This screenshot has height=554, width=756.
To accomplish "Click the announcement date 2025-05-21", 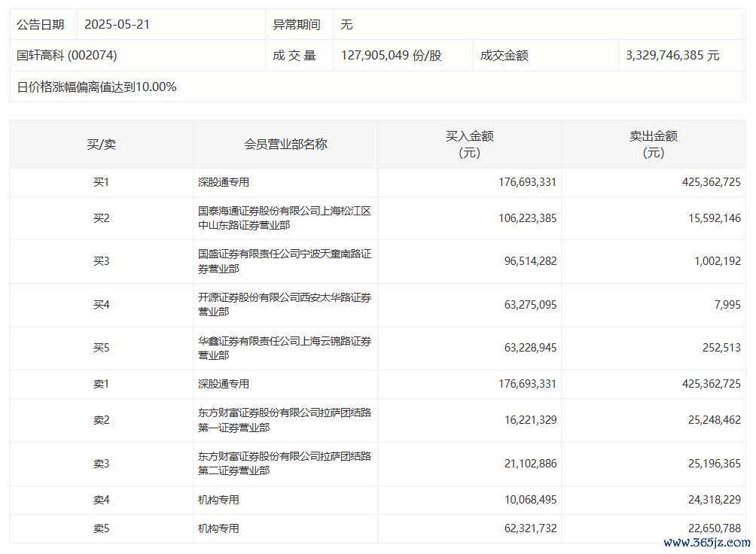I will (117, 25).
